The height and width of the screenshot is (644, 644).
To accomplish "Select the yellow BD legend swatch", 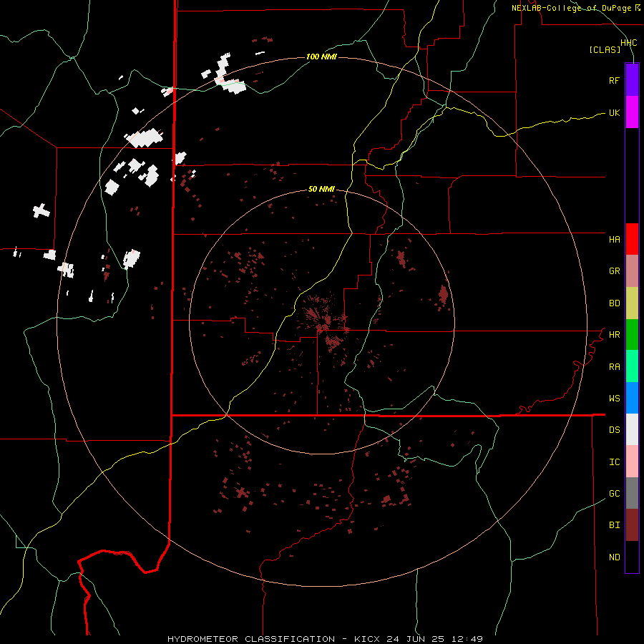I will pos(632,303).
